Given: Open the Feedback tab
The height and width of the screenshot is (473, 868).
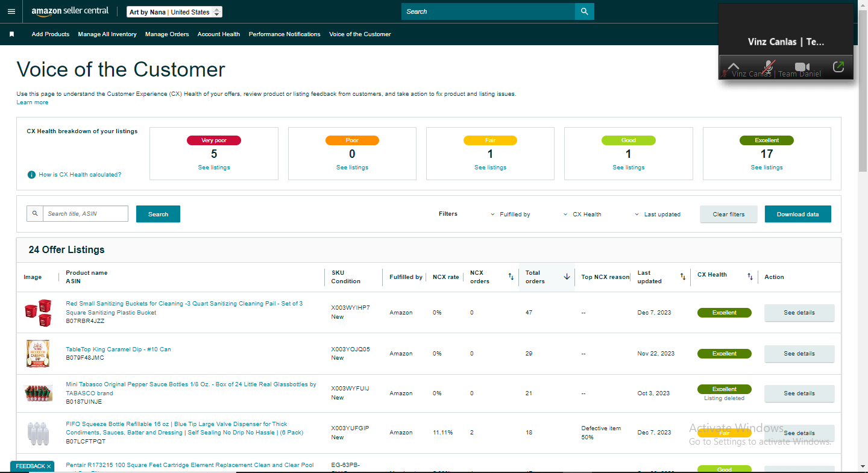Looking at the screenshot, I should click(x=30, y=466).
